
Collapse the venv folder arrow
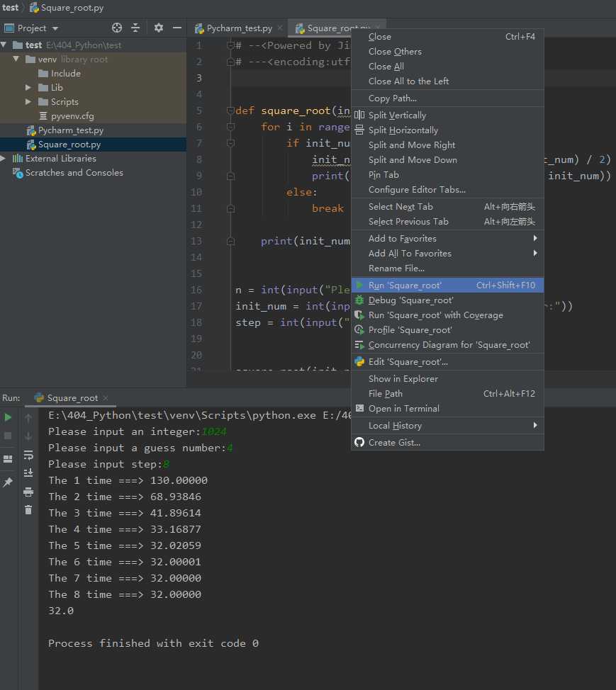[16, 59]
